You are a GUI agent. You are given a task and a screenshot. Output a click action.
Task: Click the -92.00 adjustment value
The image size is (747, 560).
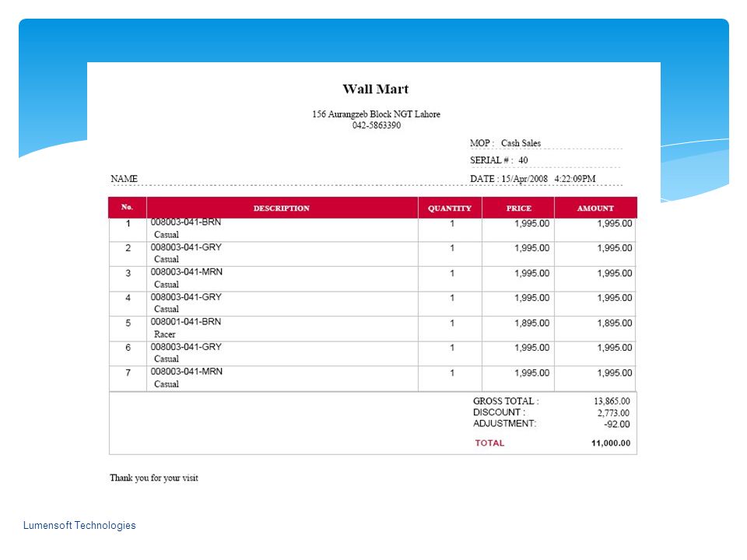(x=617, y=425)
